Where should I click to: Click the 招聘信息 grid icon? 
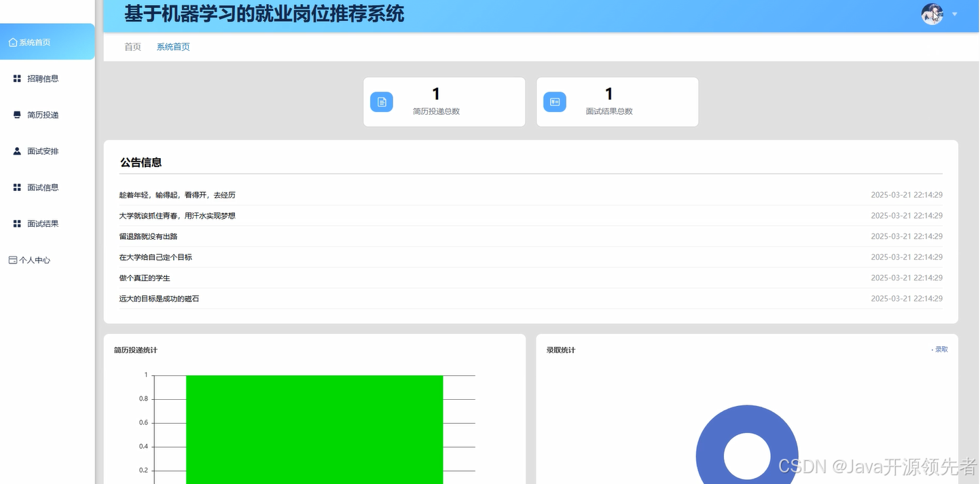[16, 78]
